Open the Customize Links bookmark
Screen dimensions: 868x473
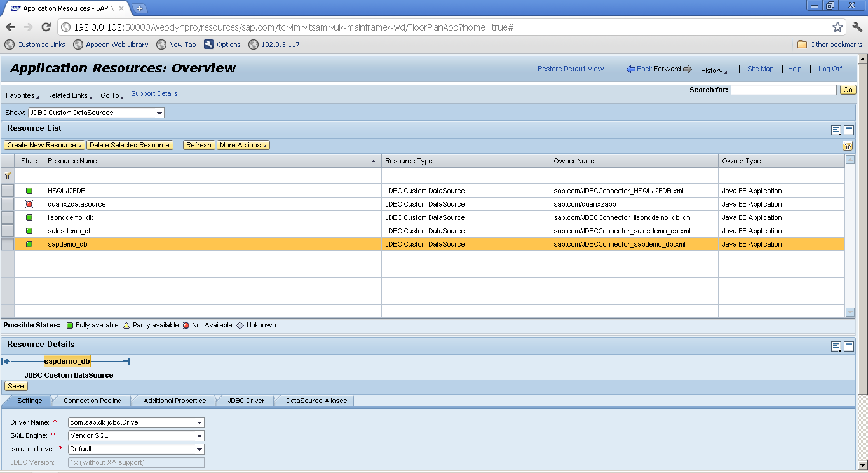point(35,45)
